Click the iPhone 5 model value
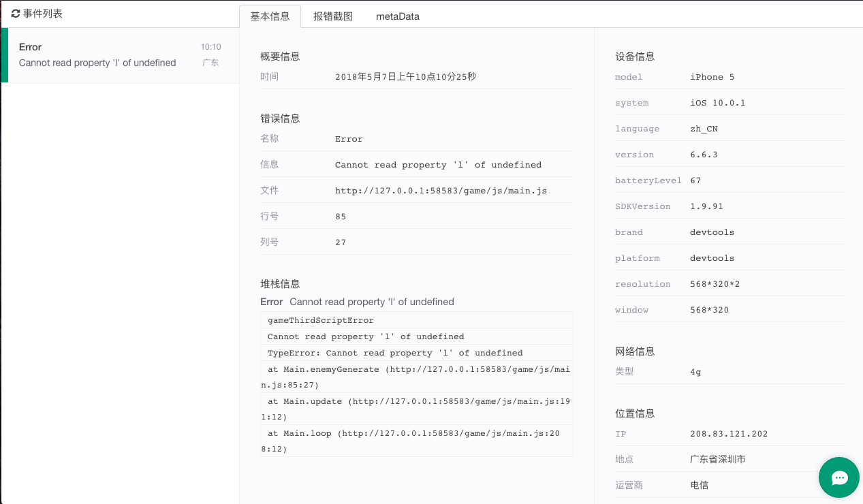This screenshot has height=504, width=863. (x=712, y=77)
